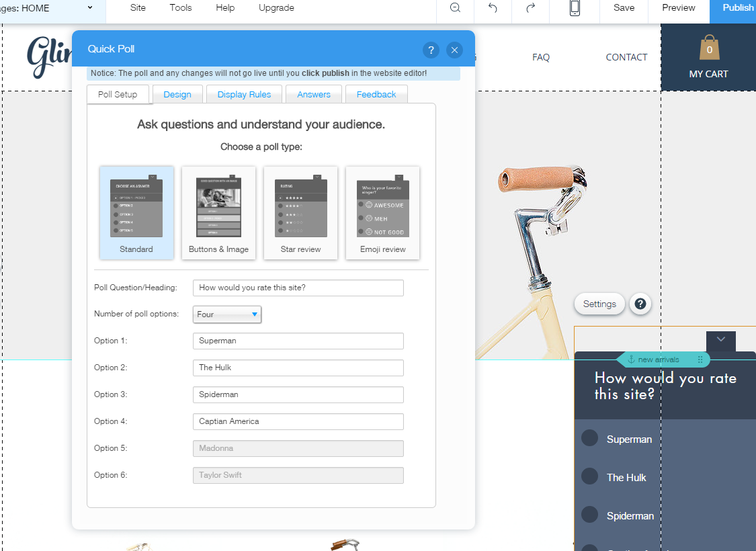
Task: Expand the Pages HOME dropdown
Action: (89, 7)
